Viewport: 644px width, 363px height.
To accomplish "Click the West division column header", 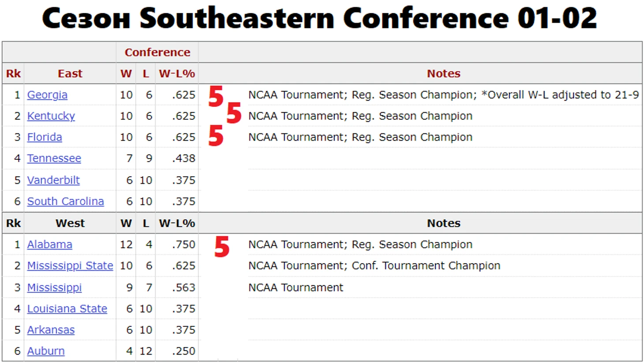I will [70, 223].
